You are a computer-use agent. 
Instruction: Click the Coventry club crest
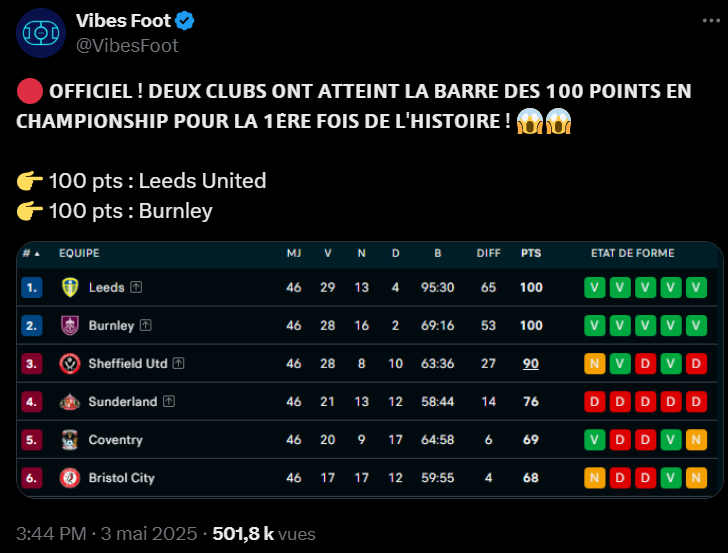(70, 440)
